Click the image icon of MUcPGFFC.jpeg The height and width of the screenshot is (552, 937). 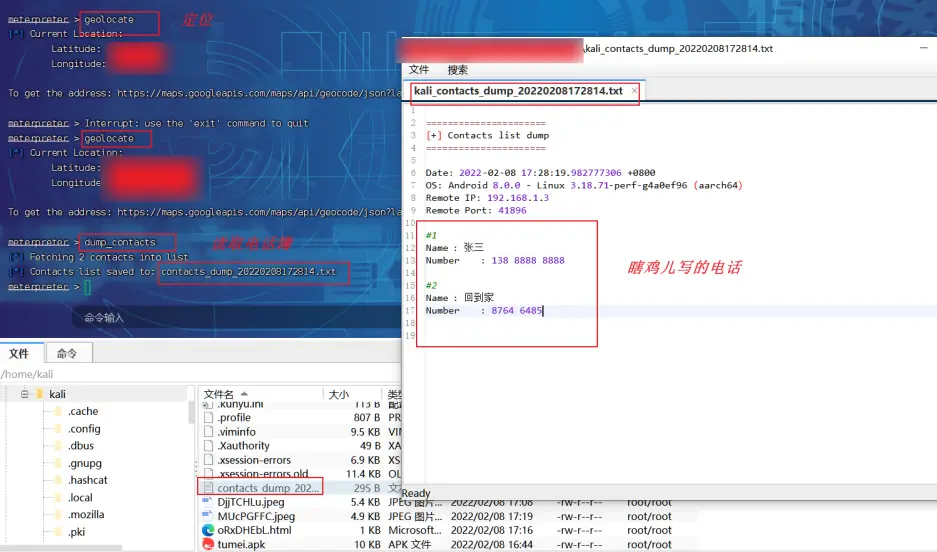[x=208, y=516]
